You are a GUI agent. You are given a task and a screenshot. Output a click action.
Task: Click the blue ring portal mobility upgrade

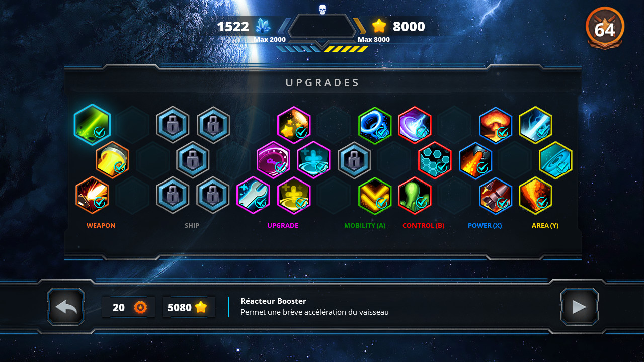375,125
